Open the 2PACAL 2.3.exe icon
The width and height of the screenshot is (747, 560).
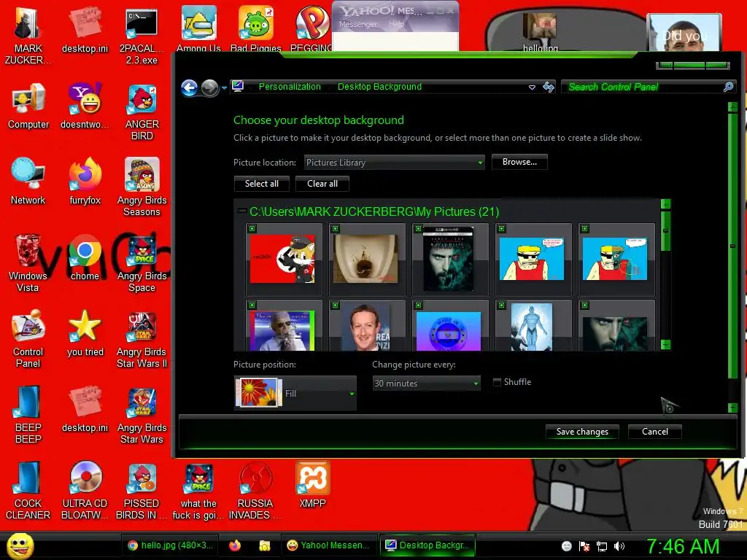(x=142, y=36)
